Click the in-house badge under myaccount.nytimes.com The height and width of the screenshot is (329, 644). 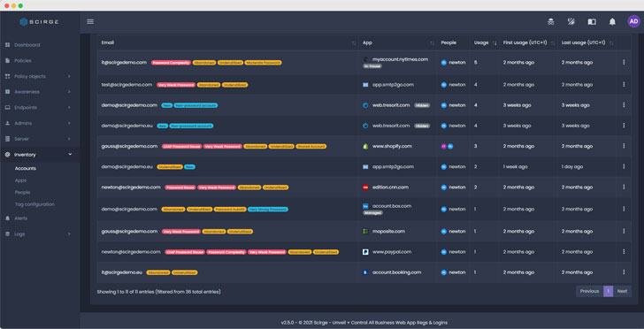(x=372, y=66)
